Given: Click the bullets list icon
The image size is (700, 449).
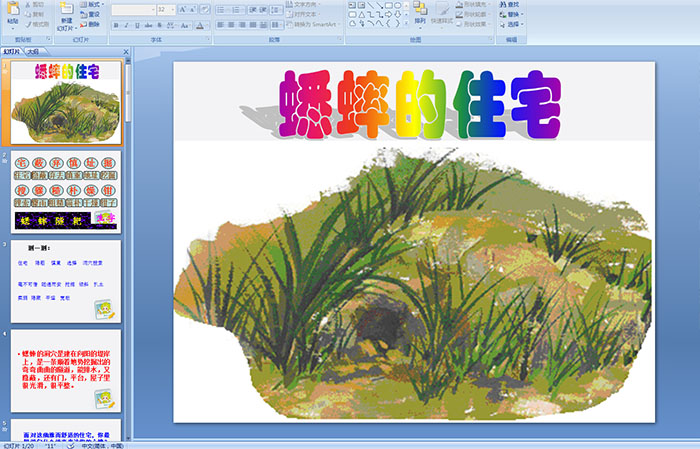Looking at the screenshot, I should [x=222, y=9].
